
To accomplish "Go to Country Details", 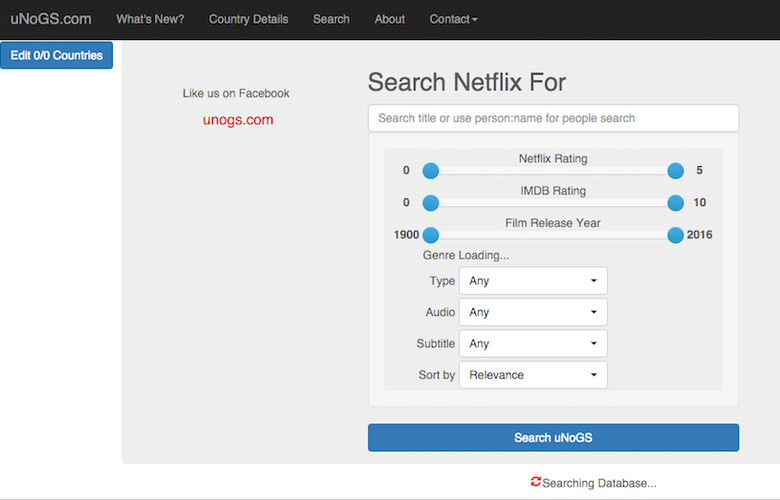I will tap(248, 19).
